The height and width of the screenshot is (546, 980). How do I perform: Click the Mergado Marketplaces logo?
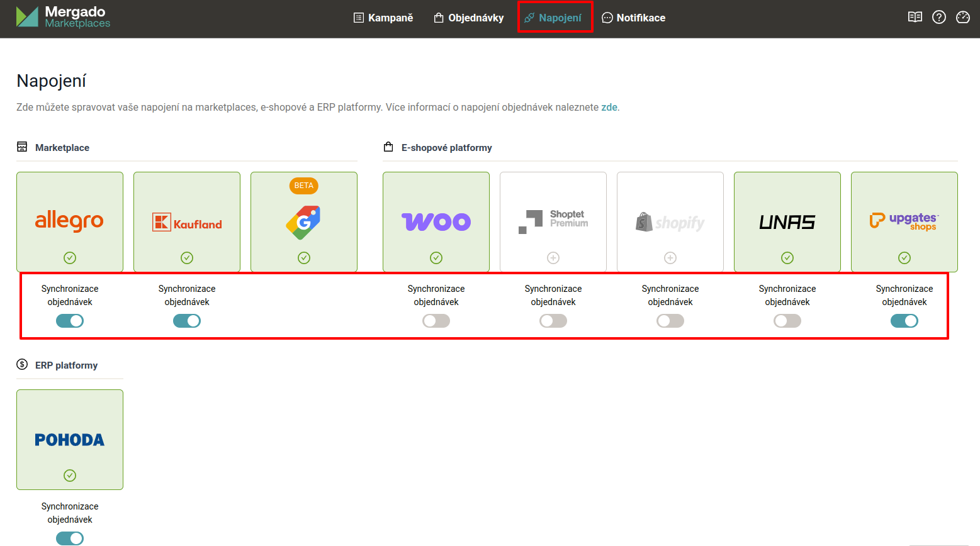[x=63, y=17]
